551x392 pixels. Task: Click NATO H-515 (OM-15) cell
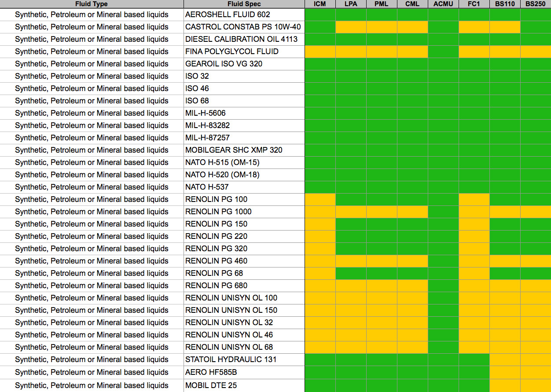[x=244, y=162]
